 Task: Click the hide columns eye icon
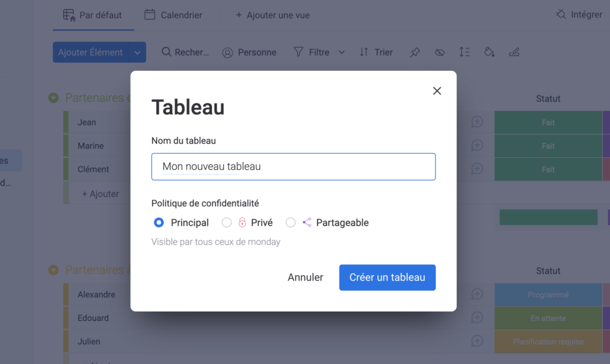pos(440,52)
